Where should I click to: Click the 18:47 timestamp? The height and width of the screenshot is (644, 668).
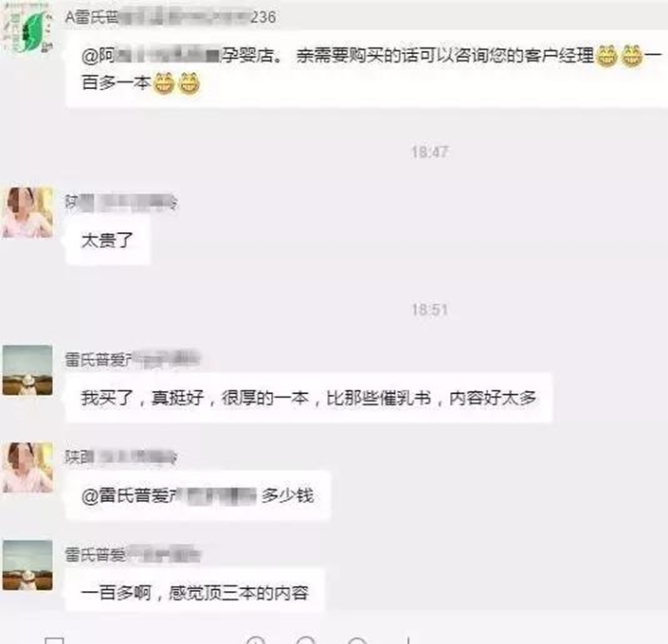[429, 152]
